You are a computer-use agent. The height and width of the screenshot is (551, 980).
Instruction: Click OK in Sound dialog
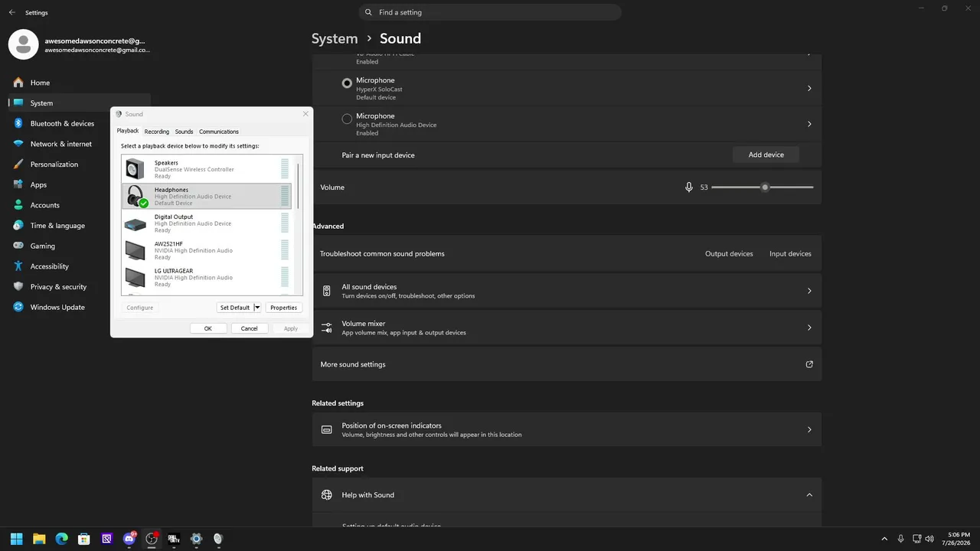click(x=208, y=328)
